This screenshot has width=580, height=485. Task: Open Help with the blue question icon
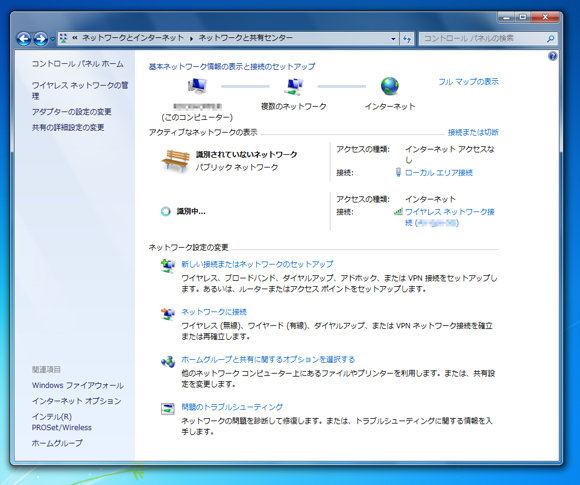553,56
